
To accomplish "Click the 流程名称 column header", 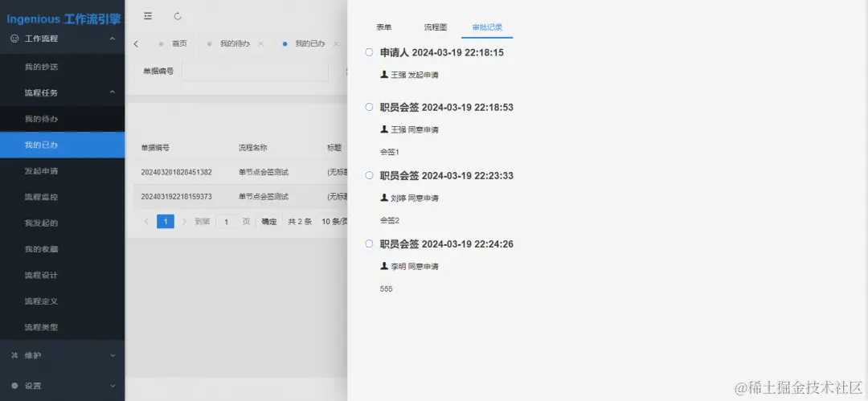I will pos(253,148).
